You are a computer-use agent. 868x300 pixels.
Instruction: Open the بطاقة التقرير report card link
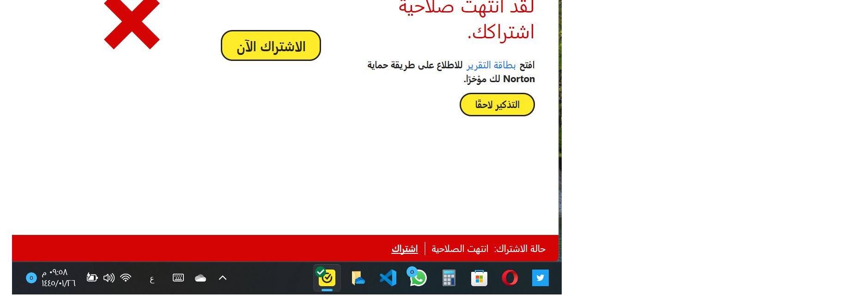(x=491, y=65)
